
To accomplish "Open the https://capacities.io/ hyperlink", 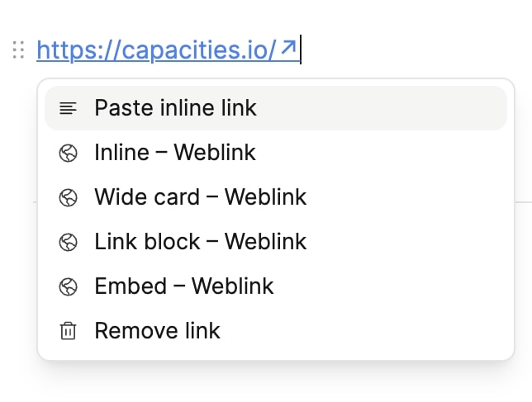I will click(157, 50).
